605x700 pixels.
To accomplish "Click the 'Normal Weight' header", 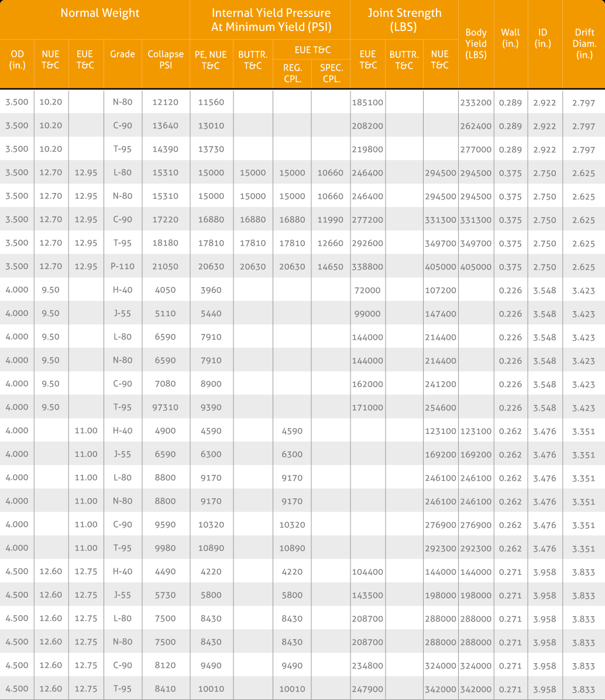I will point(99,13).
